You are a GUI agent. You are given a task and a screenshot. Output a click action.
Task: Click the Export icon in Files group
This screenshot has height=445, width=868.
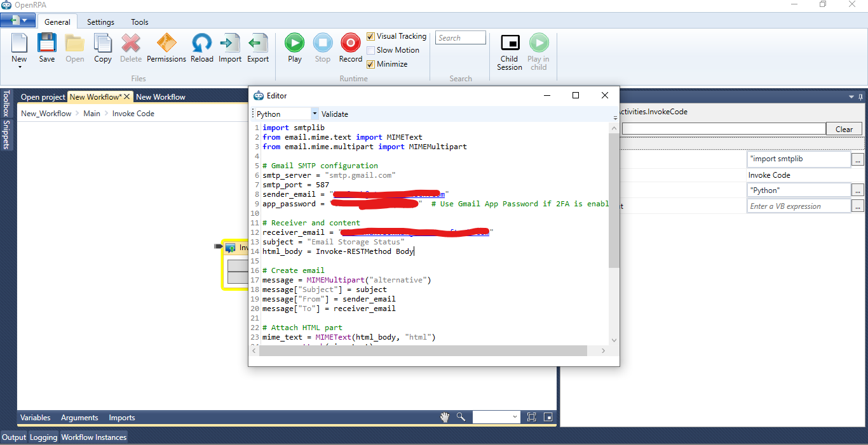258,43
